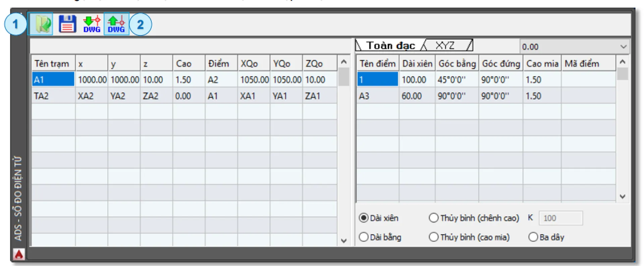Click the XA2 cell
Viewport: 644px width, 266px height.
coord(92,96)
